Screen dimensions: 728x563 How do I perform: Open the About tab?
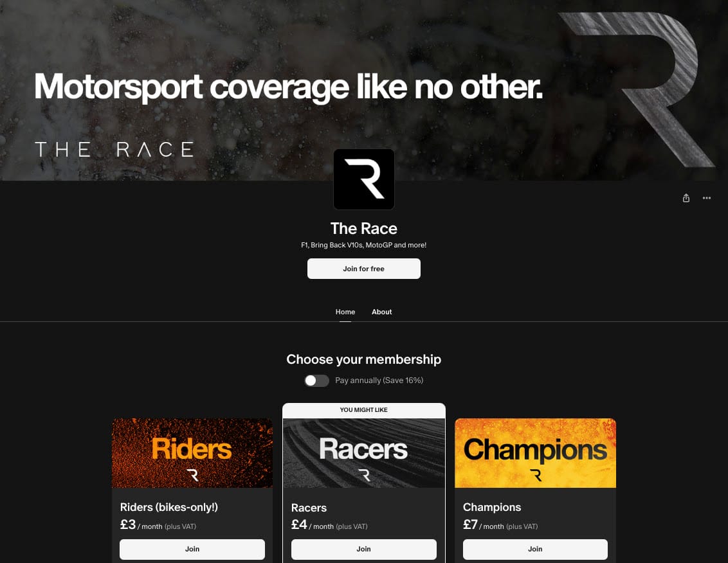pos(381,312)
